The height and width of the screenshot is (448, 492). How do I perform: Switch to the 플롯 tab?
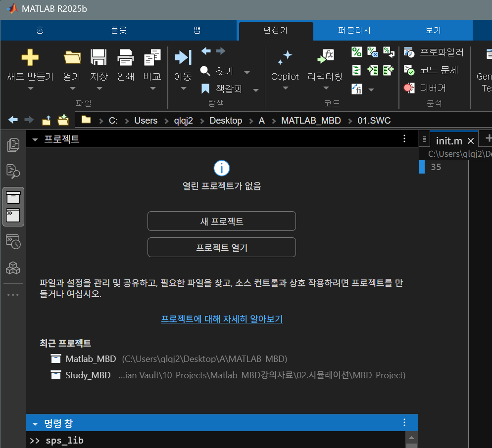point(119,30)
